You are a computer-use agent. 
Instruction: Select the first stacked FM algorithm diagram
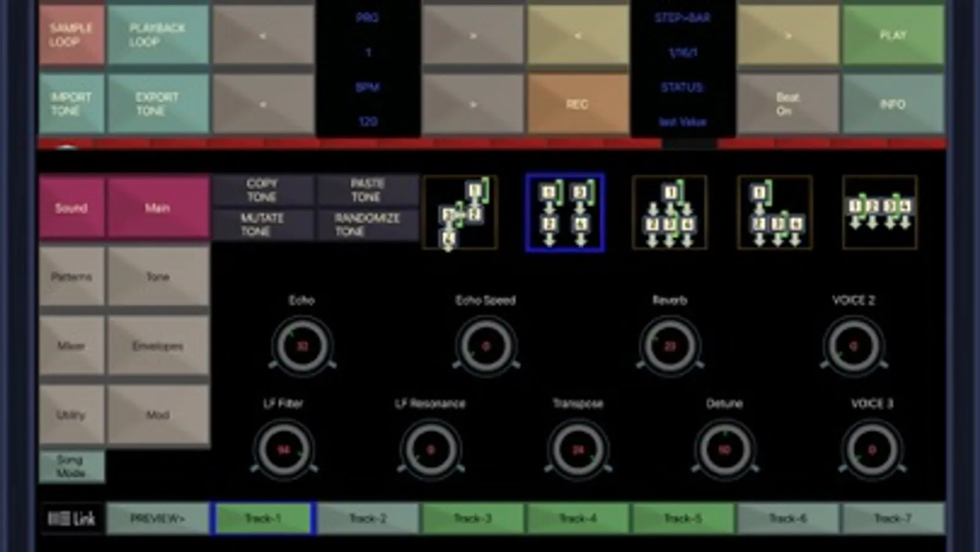tap(460, 212)
